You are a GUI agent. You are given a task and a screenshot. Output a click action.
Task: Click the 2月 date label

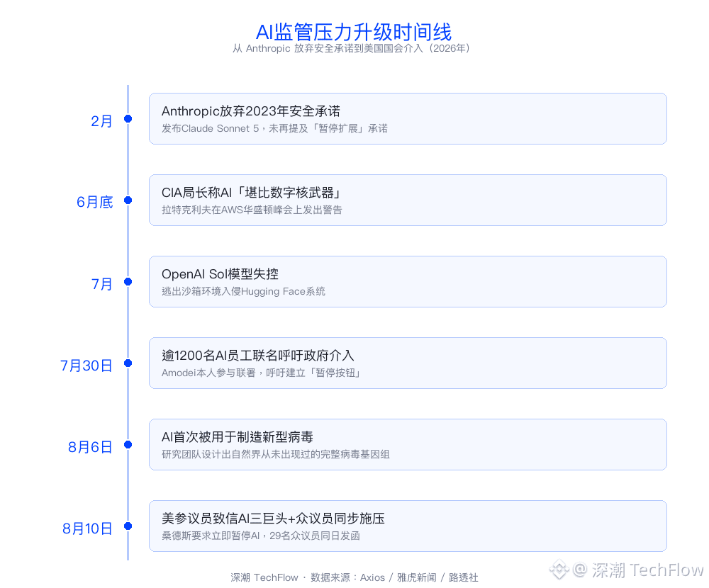pos(101,121)
